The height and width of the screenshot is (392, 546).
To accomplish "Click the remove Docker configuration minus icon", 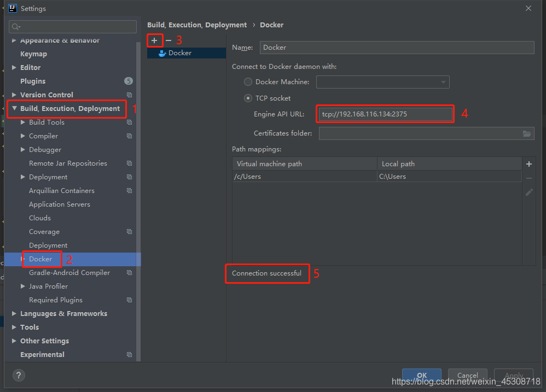I will coord(169,40).
